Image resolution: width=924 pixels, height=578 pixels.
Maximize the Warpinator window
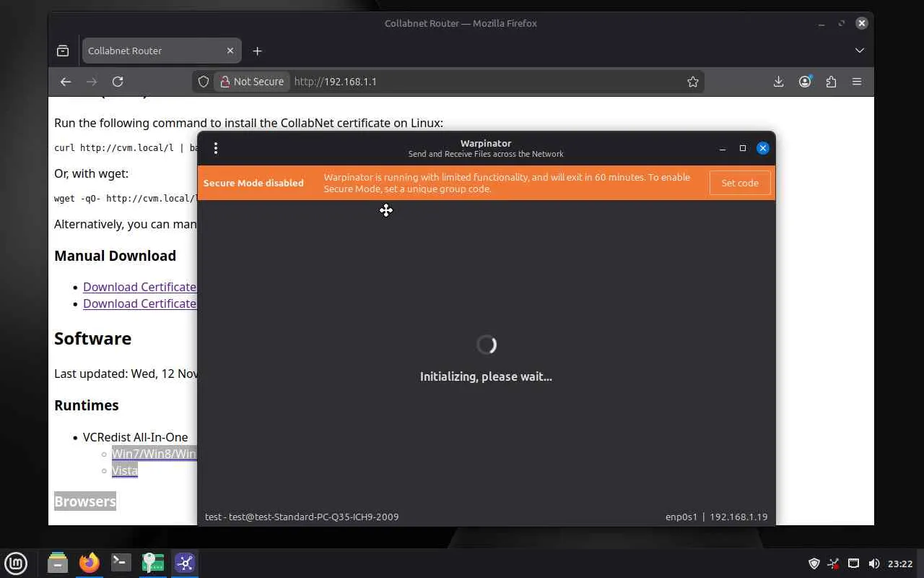(x=742, y=148)
